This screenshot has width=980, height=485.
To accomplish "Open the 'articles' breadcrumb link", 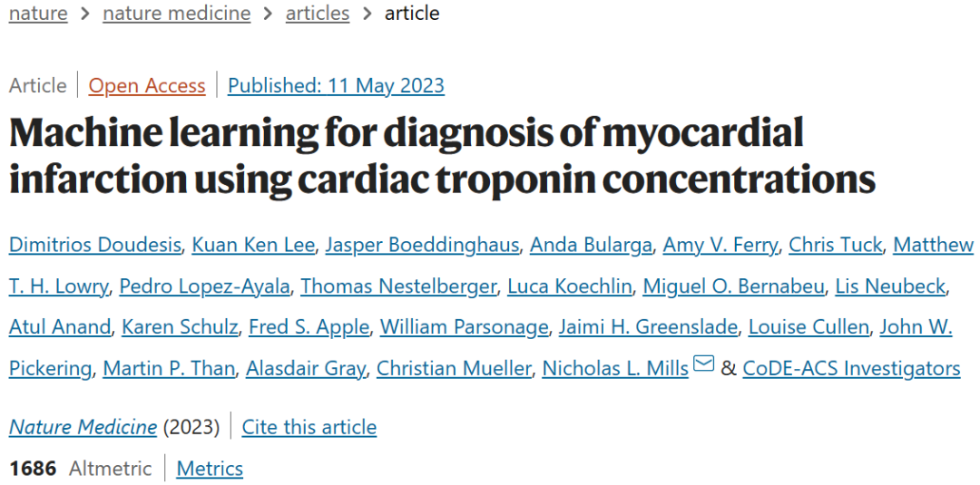I will 318,14.
